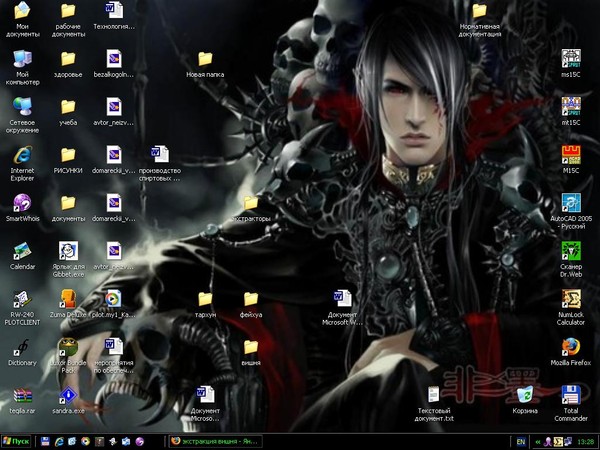Open the рабочие документы folder

pos(68,18)
